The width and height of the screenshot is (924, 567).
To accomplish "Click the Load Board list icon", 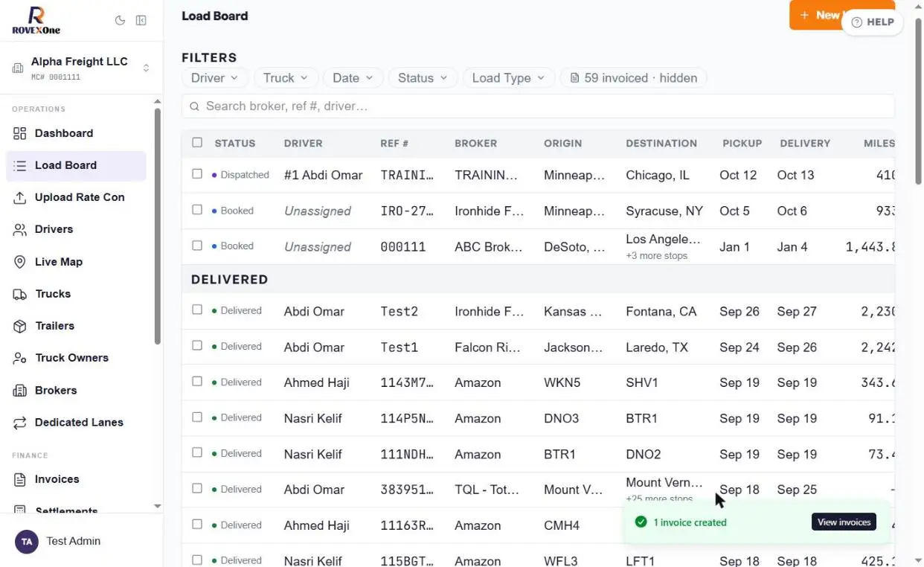I will pyautogui.click(x=20, y=165).
